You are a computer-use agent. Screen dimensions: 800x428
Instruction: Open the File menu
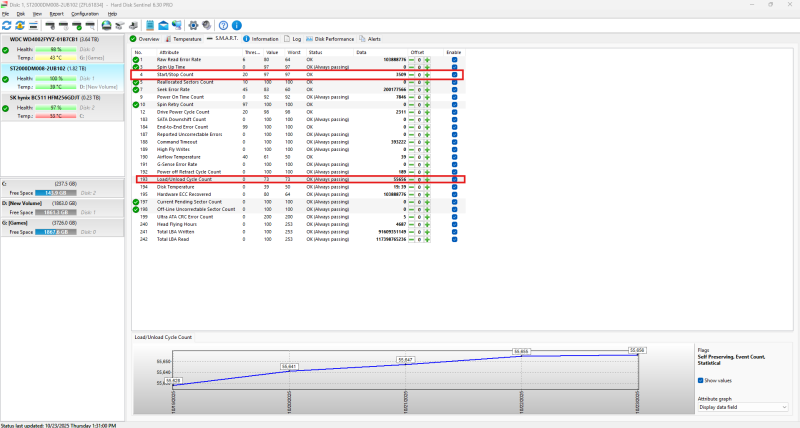point(5,14)
